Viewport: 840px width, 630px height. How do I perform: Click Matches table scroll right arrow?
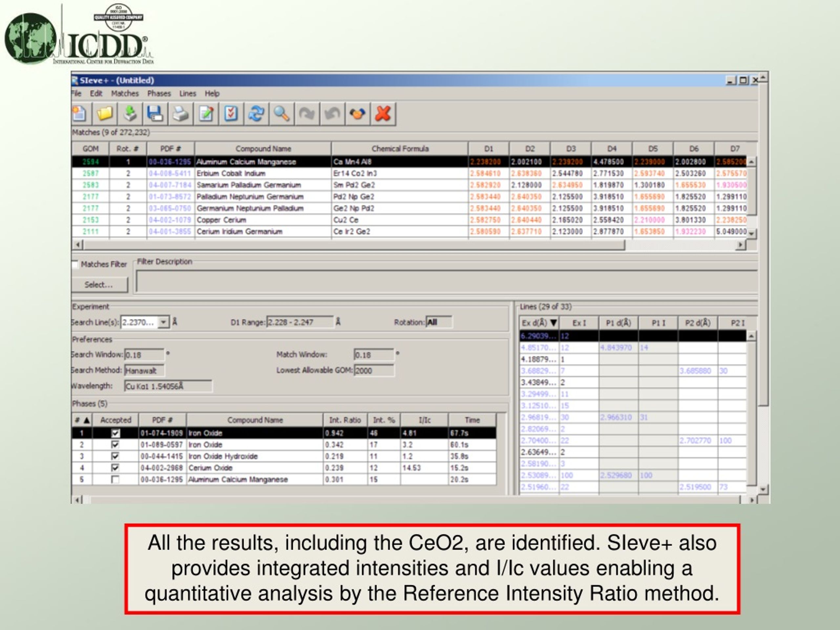pyautogui.click(x=740, y=245)
